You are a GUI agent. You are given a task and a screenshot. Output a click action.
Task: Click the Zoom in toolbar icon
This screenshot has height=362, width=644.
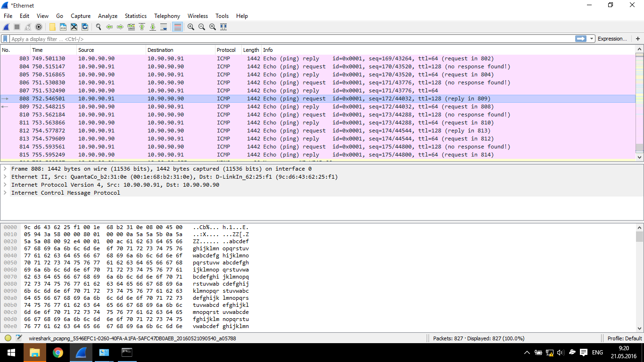[x=191, y=27]
